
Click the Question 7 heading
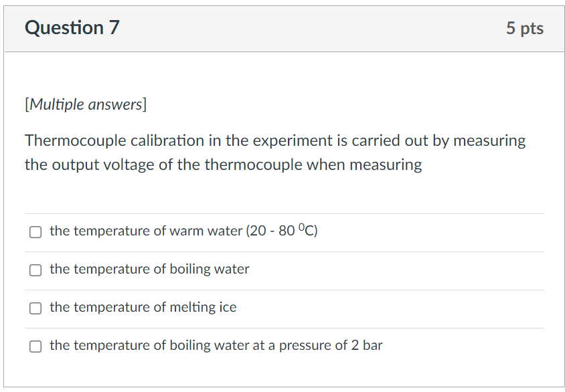coord(71,28)
